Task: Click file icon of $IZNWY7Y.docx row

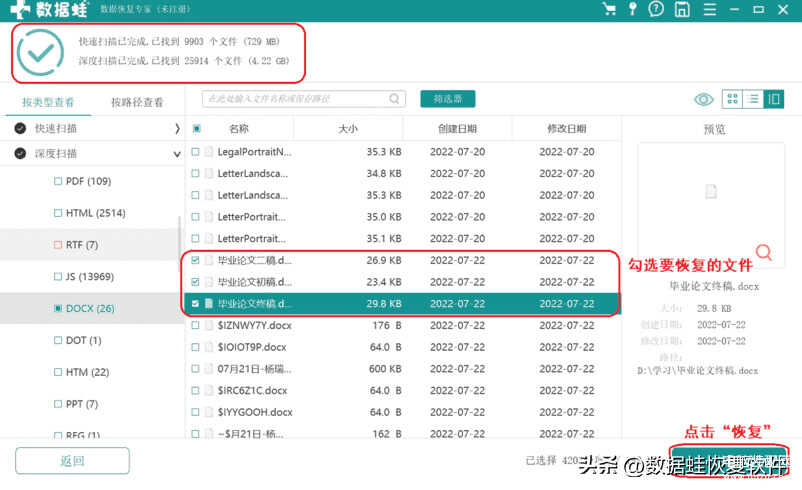Action: coord(209,325)
